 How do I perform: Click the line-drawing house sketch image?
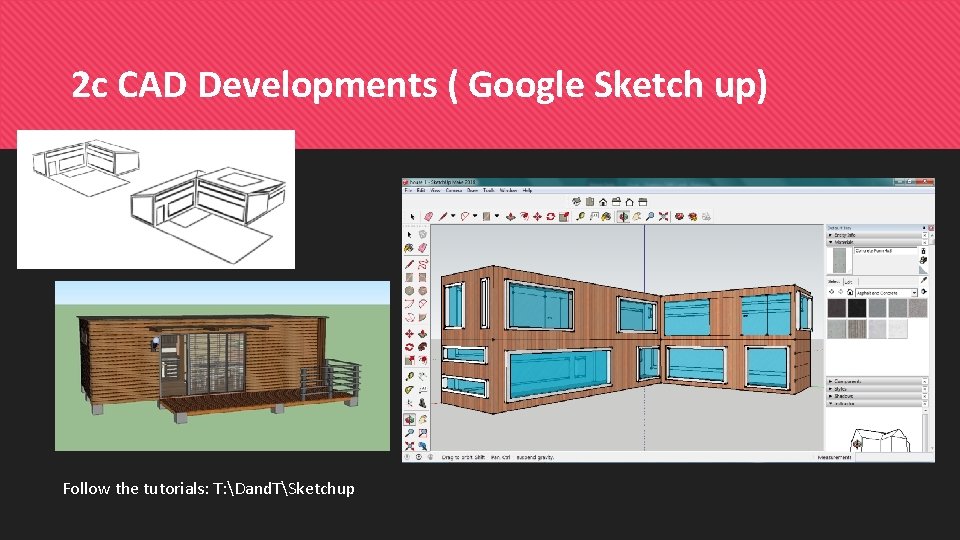156,200
